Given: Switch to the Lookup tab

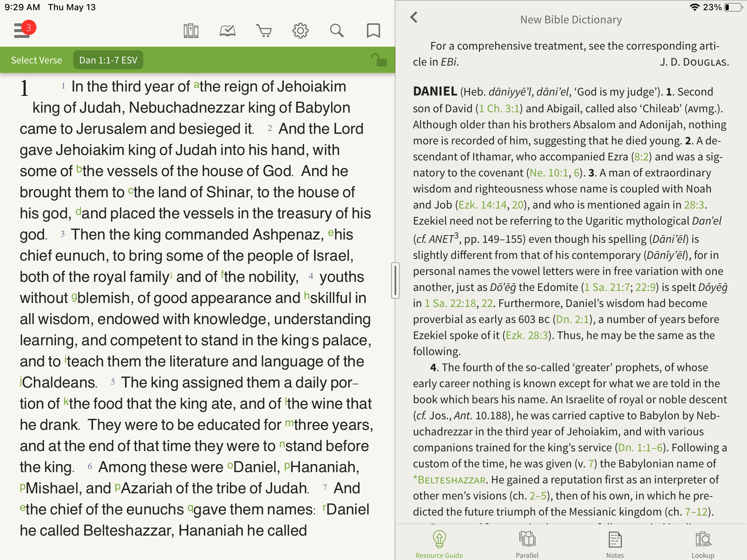Looking at the screenshot, I should tap(703, 545).
